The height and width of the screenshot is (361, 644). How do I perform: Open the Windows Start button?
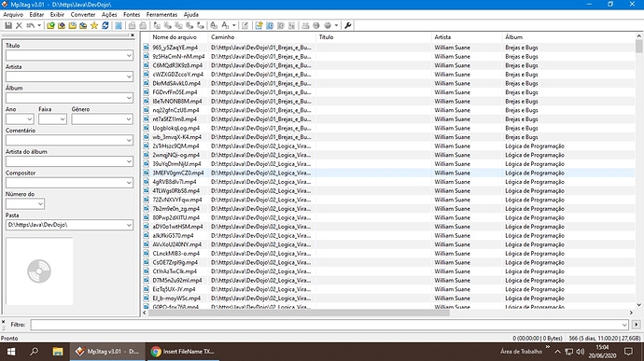click(x=11, y=352)
